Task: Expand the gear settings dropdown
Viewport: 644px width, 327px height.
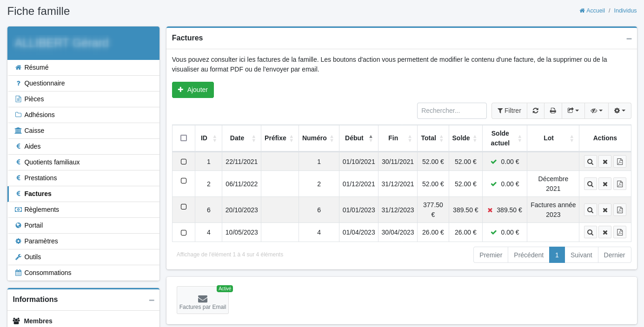Action: 619,111
